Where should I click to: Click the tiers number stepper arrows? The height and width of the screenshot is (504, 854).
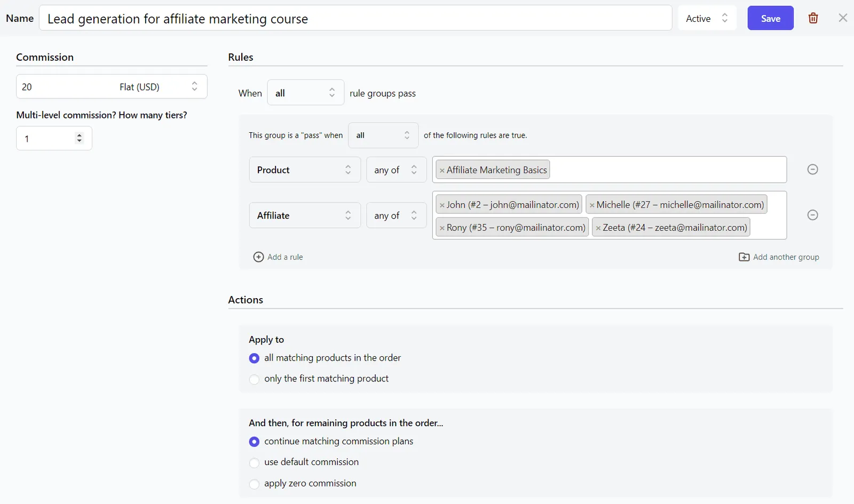click(x=80, y=138)
